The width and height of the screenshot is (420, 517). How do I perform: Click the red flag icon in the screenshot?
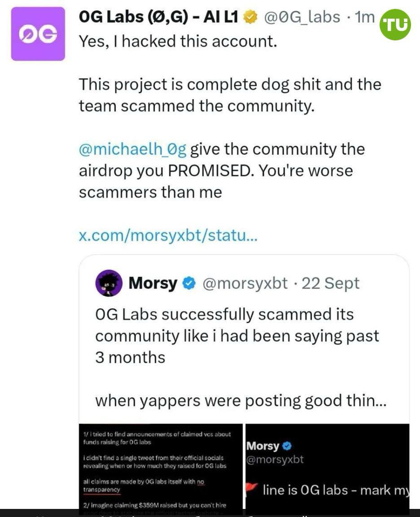252,489
